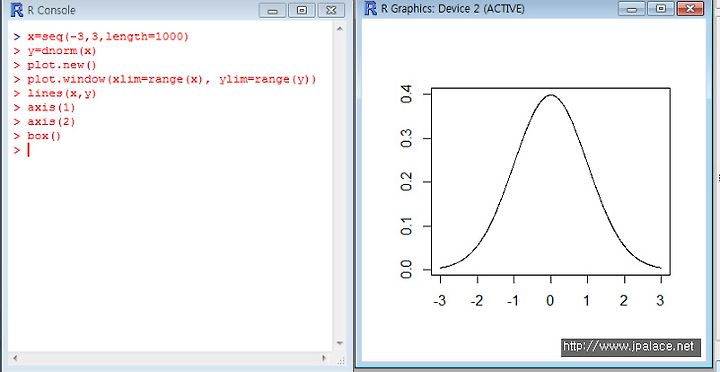Click the R Console horizontal scrollbar right arrow

pyautogui.click(x=324, y=357)
